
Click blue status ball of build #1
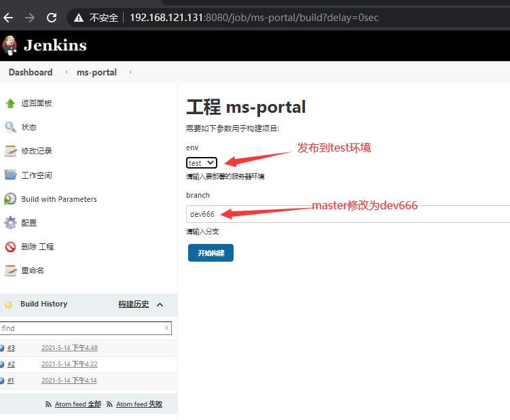click(x=1, y=381)
